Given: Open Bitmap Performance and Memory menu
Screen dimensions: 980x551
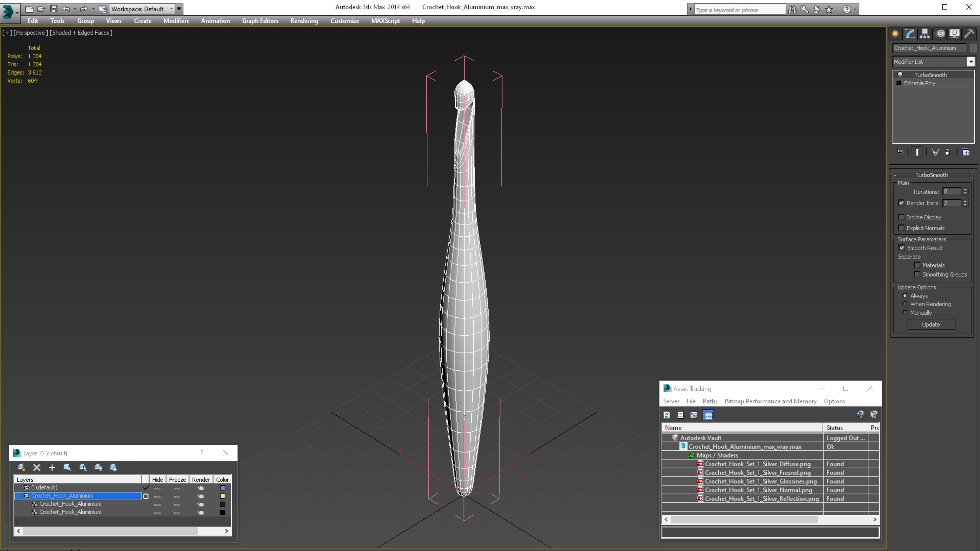Looking at the screenshot, I should point(770,401).
